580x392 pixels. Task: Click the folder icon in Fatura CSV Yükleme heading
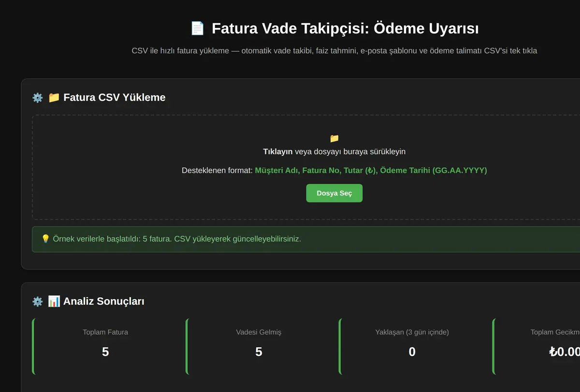click(x=54, y=98)
